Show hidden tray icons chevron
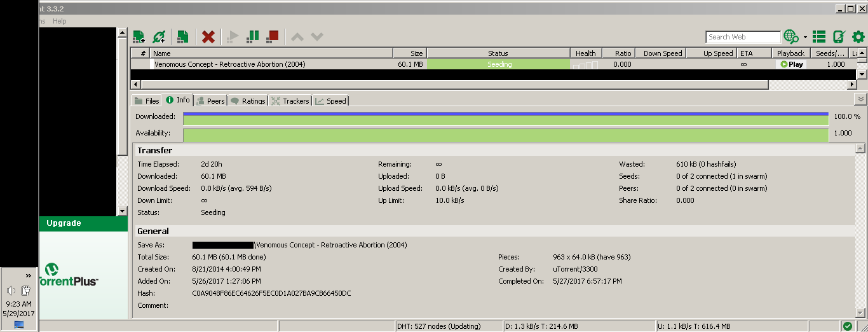Screen dimensions: 868x332 click(x=29, y=275)
